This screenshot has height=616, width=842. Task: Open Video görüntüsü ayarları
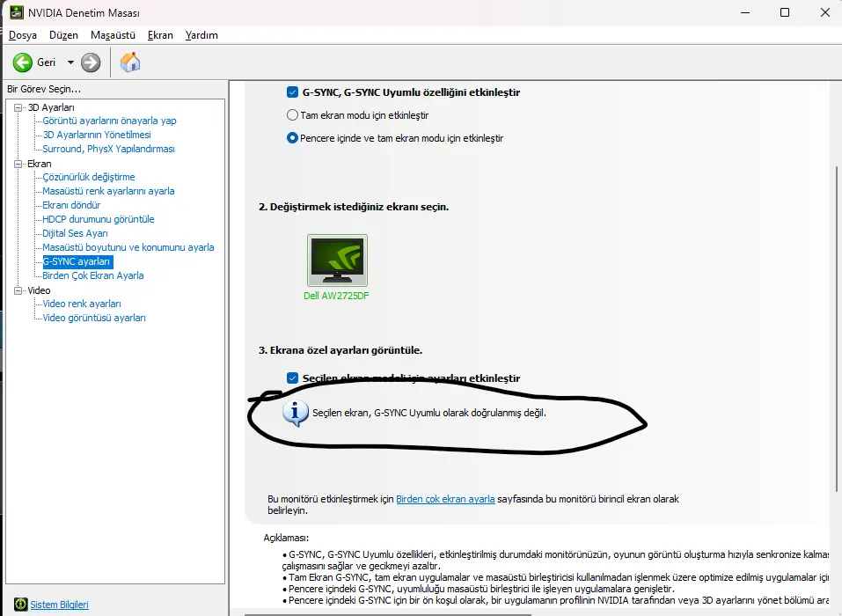click(x=94, y=318)
